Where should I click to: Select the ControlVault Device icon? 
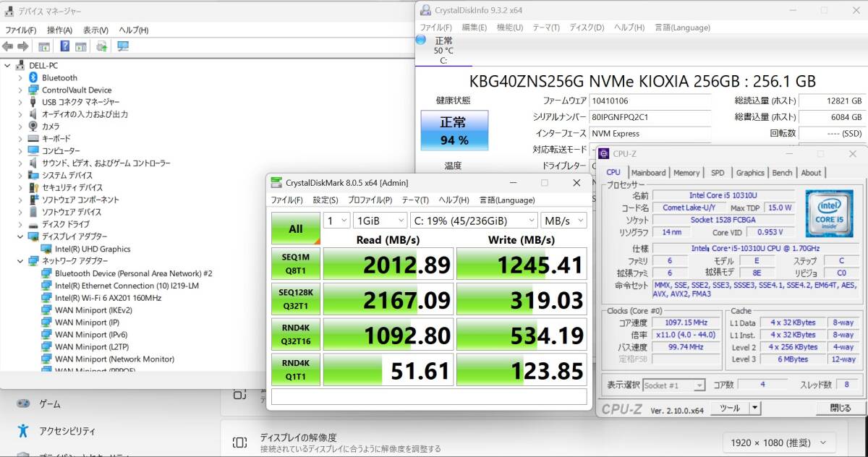pyautogui.click(x=33, y=90)
